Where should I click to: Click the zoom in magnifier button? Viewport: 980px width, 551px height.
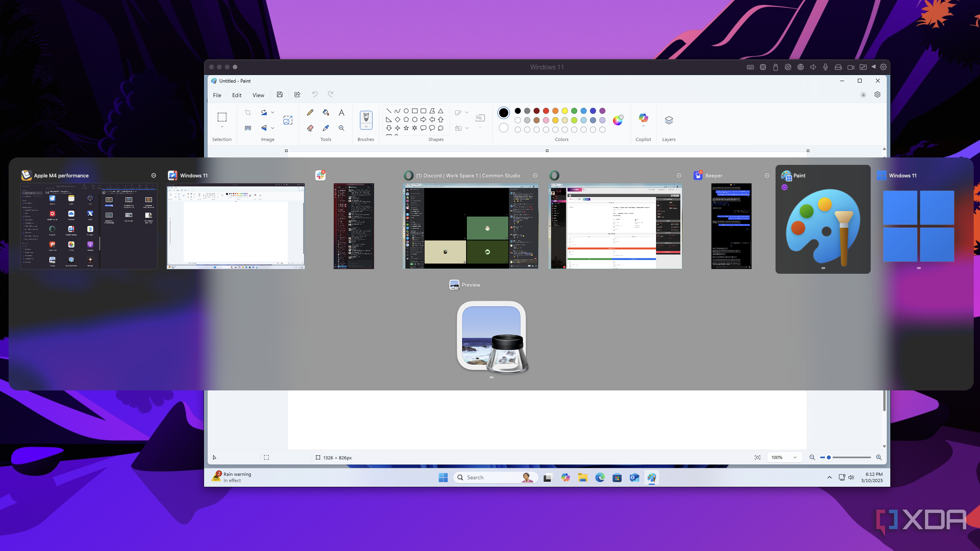pos(879,457)
